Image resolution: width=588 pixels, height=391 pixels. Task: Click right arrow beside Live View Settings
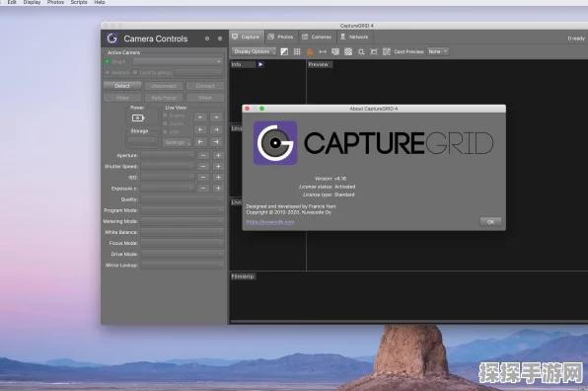point(216,142)
